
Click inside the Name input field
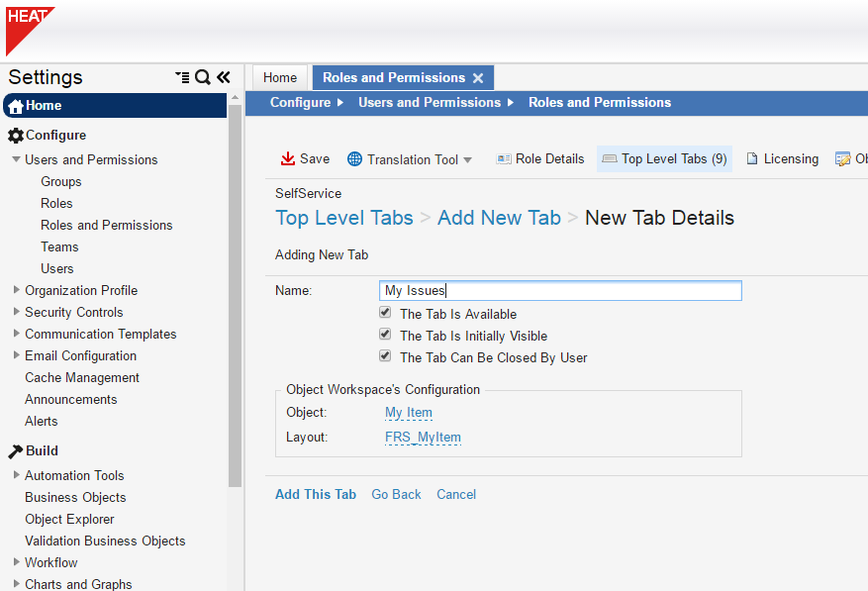[559, 290]
